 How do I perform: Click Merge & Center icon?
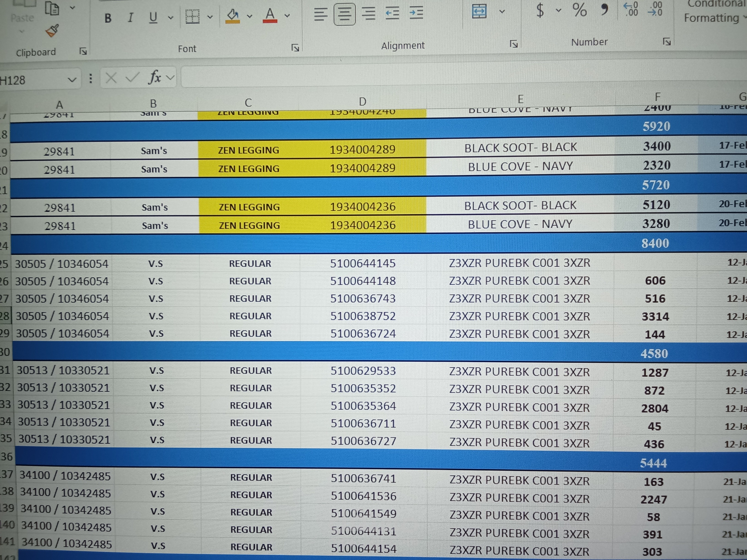point(479,11)
